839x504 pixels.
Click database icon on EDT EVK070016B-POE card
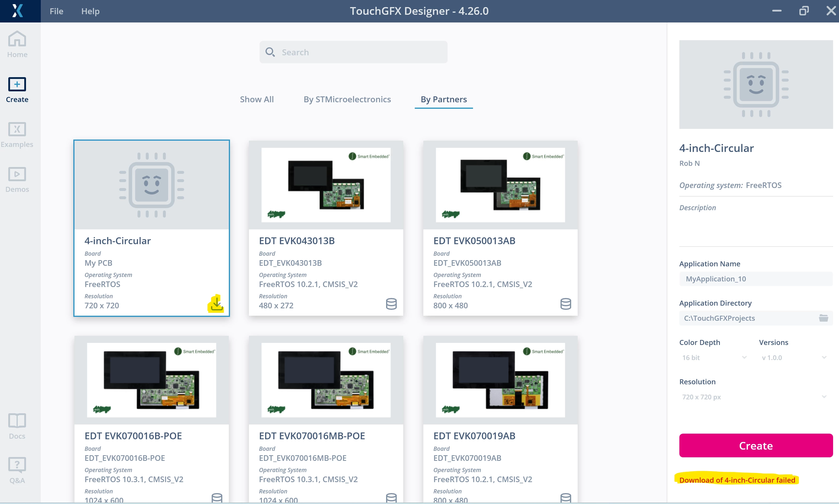[217, 498]
